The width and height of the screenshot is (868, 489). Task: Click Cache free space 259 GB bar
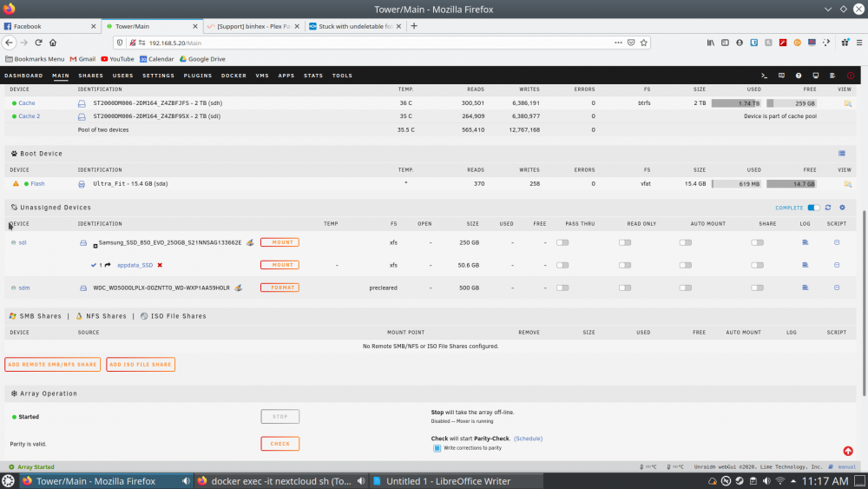click(791, 103)
